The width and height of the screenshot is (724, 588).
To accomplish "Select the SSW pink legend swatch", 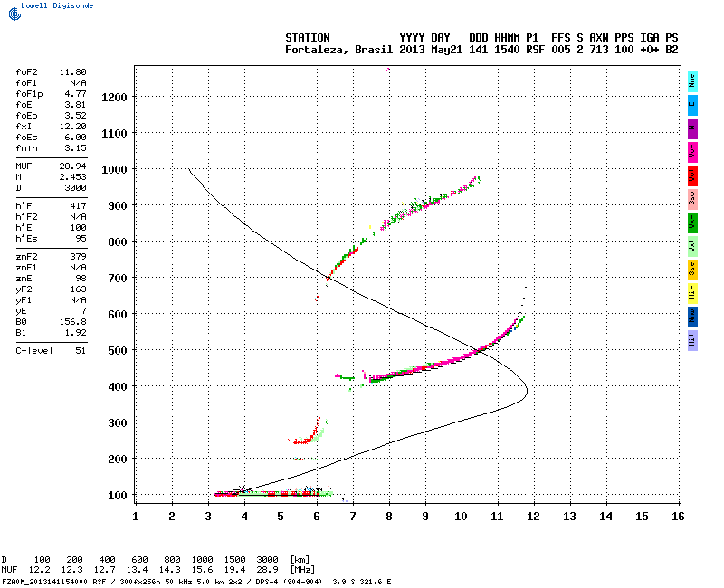I will [x=692, y=199].
